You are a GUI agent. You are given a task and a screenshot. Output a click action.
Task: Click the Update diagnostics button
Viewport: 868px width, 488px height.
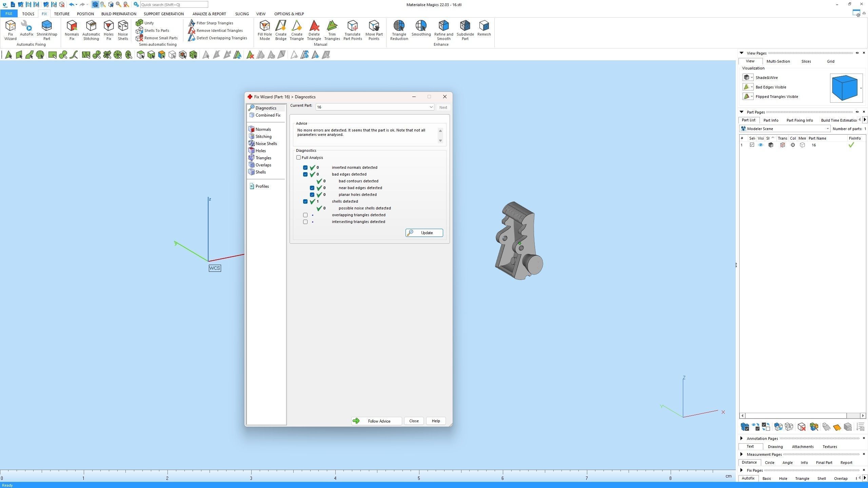pos(424,233)
